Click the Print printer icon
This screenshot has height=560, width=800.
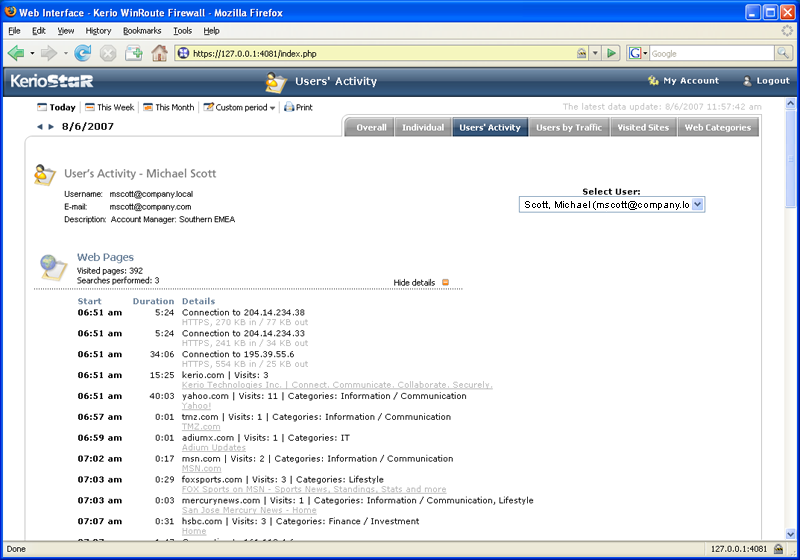(x=289, y=107)
